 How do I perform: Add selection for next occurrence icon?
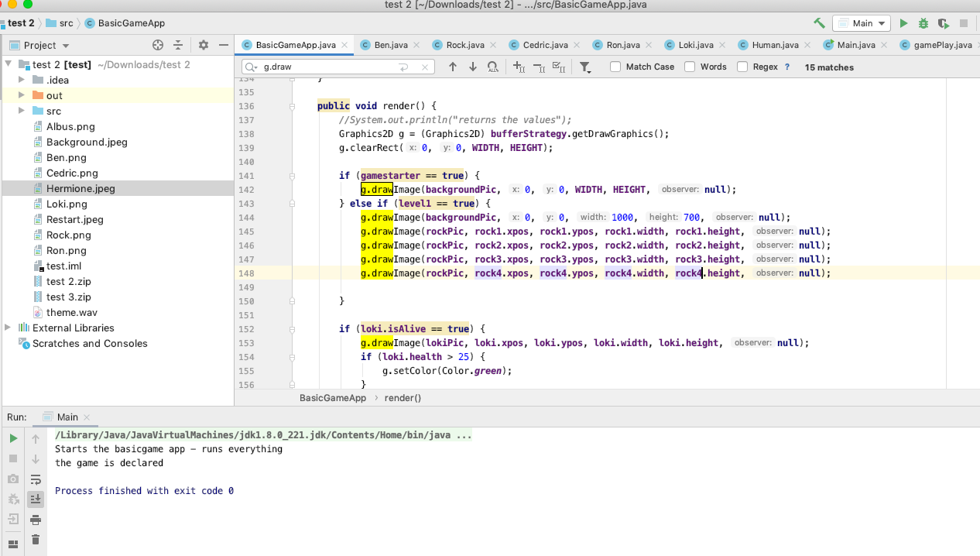[x=519, y=67]
